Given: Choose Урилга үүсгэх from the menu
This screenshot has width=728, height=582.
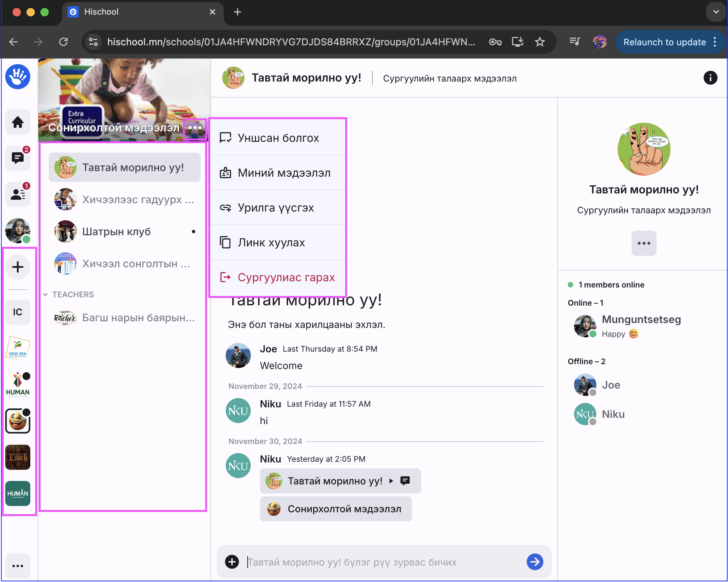Looking at the screenshot, I should (x=276, y=208).
